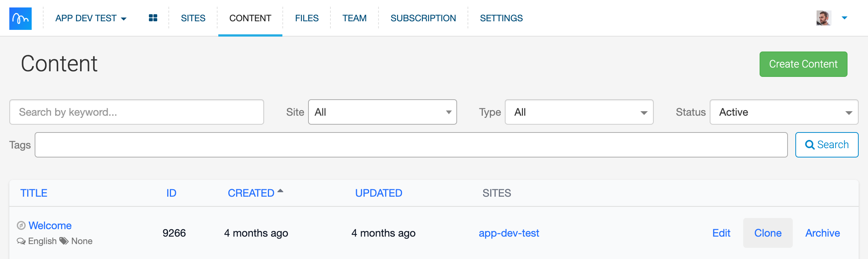Click the Search button
Viewport: 868px width, 259px height.
pyautogui.click(x=827, y=145)
